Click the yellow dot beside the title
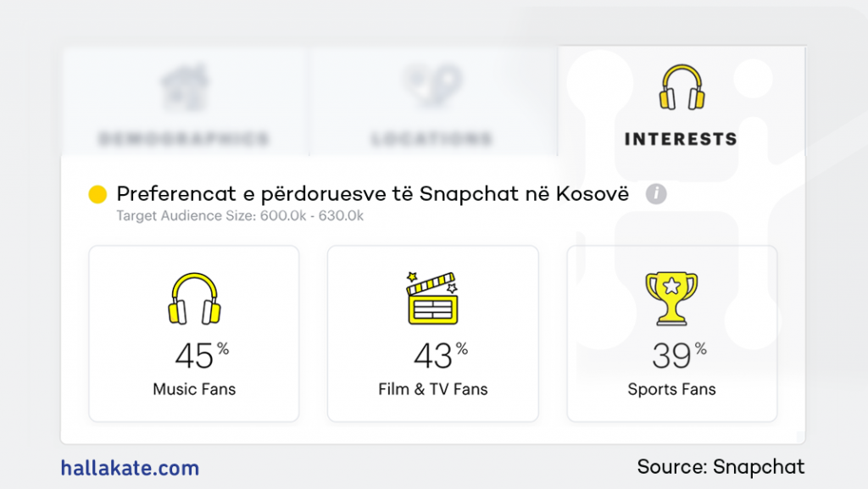The image size is (868, 489). [97, 194]
